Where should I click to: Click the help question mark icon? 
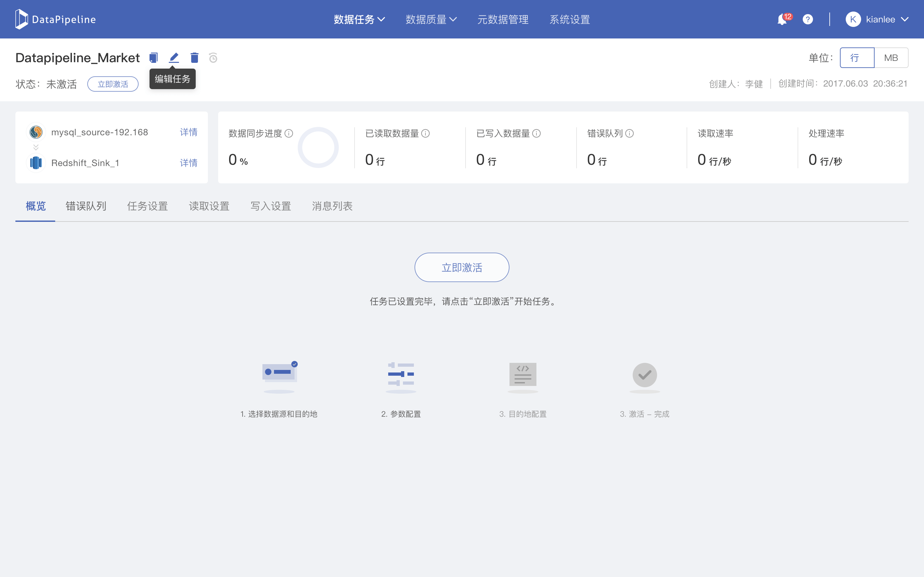pos(808,20)
